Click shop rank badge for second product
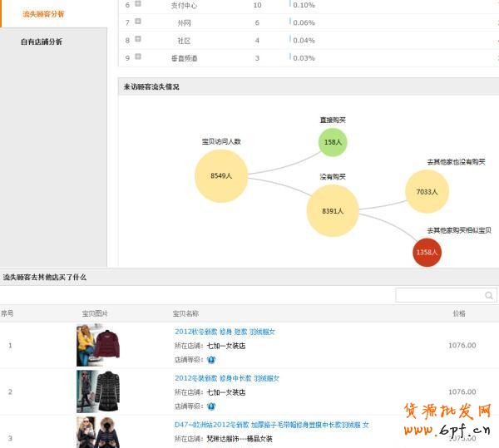The height and width of the screenshot is (448, 499). pyautogui.click(x=211, y=406)
